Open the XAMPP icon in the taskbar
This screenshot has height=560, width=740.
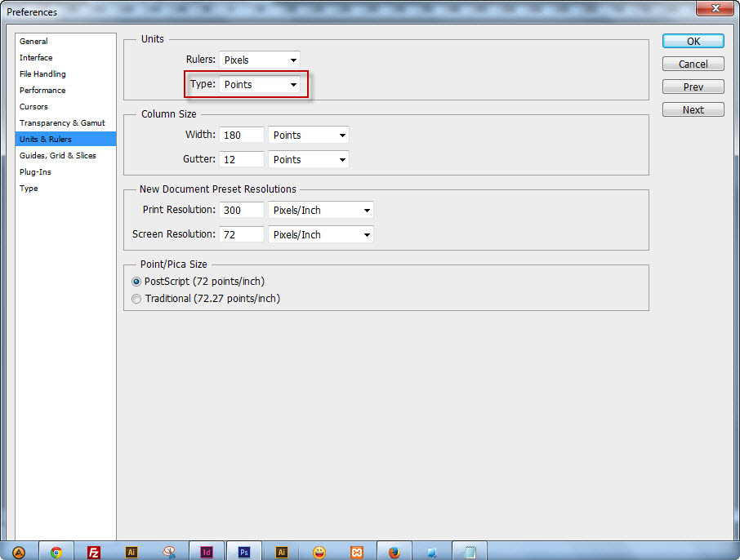click(357, 552)
